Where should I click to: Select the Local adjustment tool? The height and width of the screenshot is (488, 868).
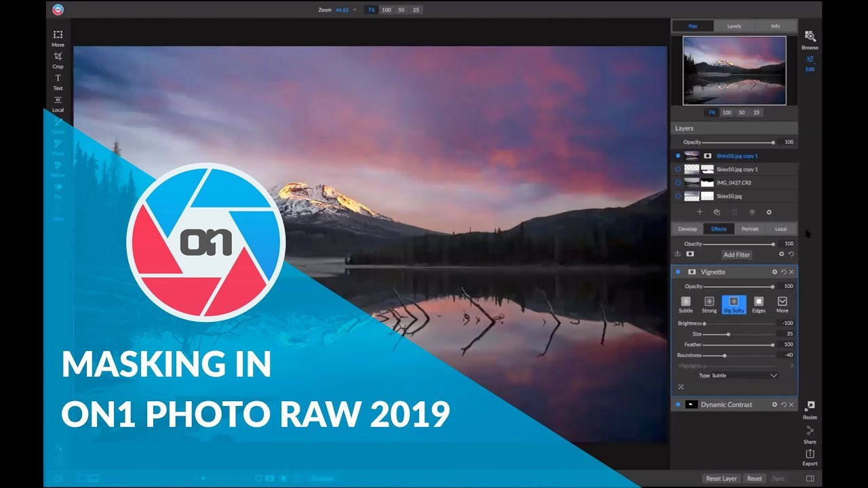[x=58, y=104]
